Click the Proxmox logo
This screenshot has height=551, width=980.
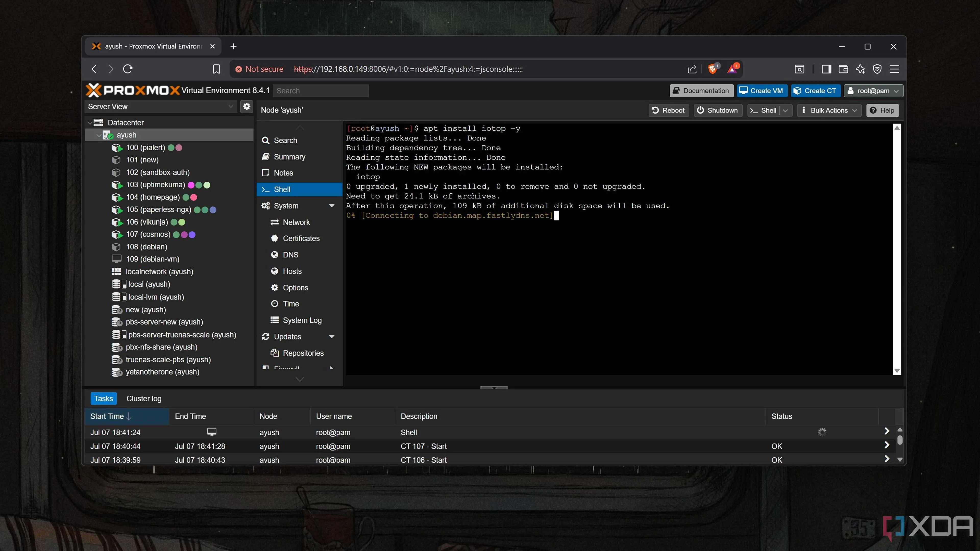point(132,91)
